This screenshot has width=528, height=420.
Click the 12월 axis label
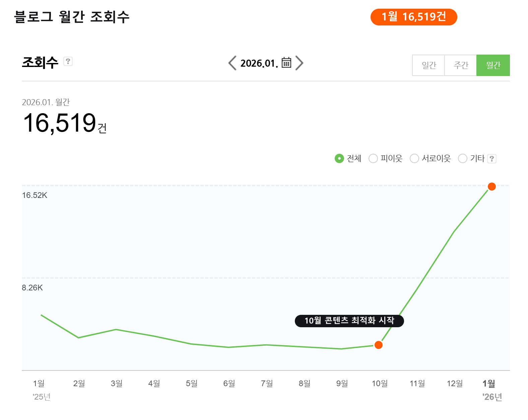[455, 383]
